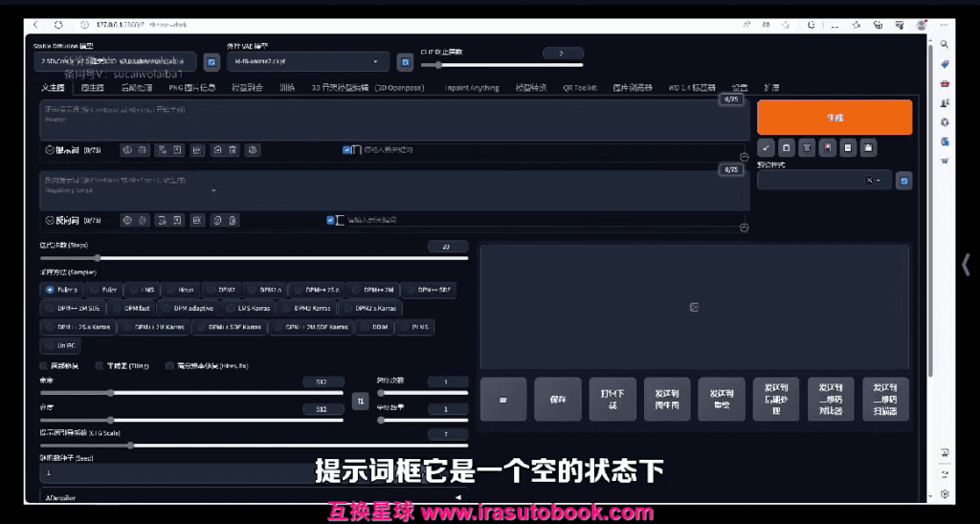This screenshot has height=524, width=980.
Task: Select the DDIM sampler
Action: [374, 327]
